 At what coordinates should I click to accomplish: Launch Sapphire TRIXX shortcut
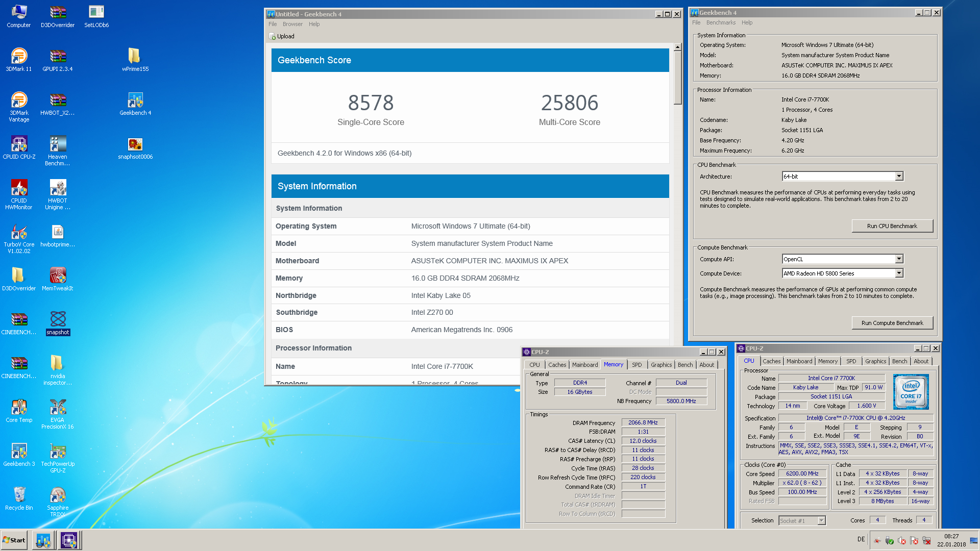click(x=58, y=501)
